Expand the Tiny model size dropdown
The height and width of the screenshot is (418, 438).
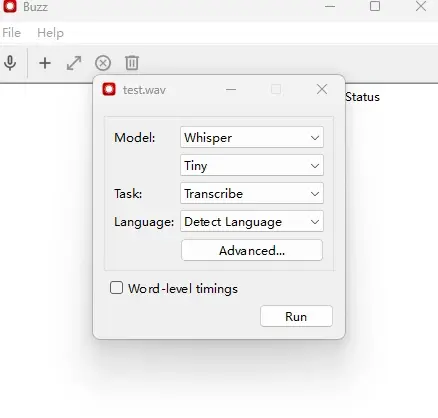pyautogui.click(x=252, y=165)
